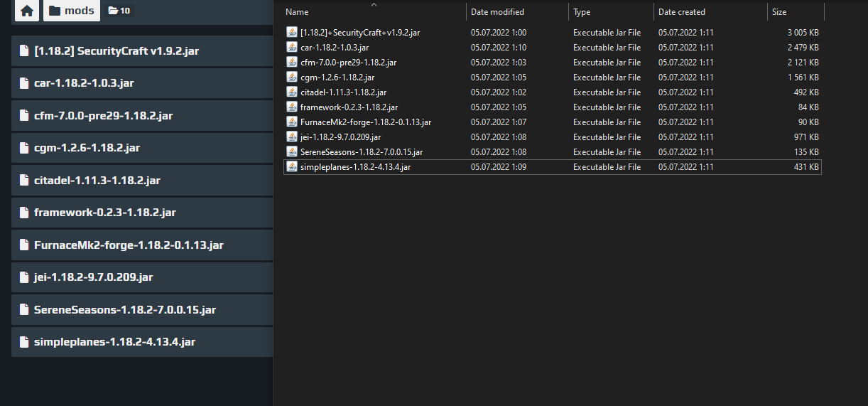Select simpleplanes-1.18.2-4.13.4.jar in left panel
868x406 pixels.
(x=142, y=342)
